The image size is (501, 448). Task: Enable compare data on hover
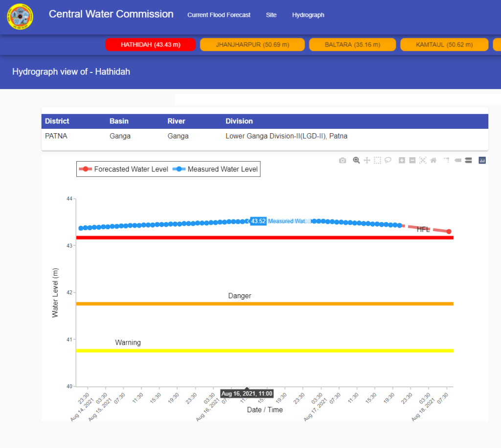pyautogui.click(x=468, y=160)
